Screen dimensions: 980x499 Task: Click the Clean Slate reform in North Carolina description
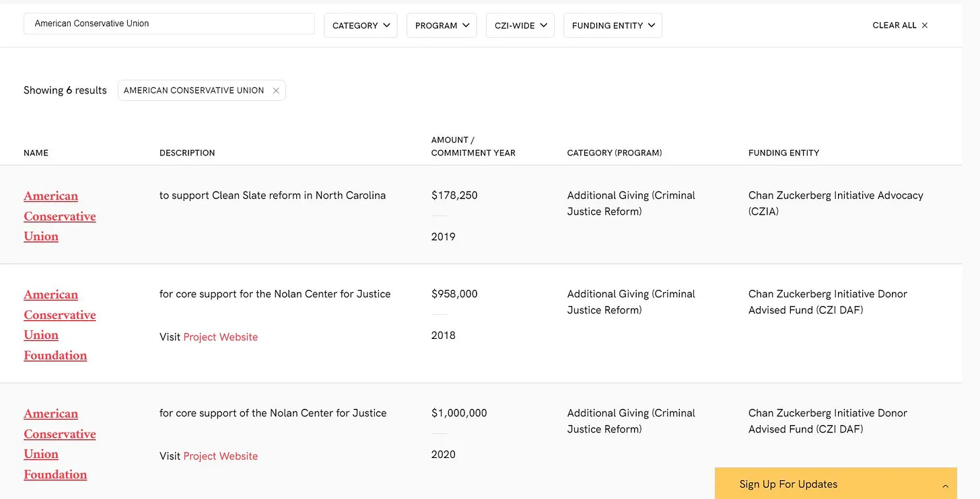coord(273,196)
